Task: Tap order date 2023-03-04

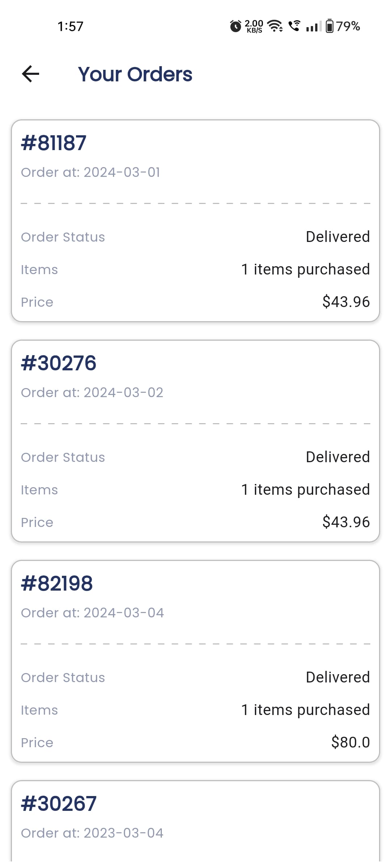Action: click(92, 833)
